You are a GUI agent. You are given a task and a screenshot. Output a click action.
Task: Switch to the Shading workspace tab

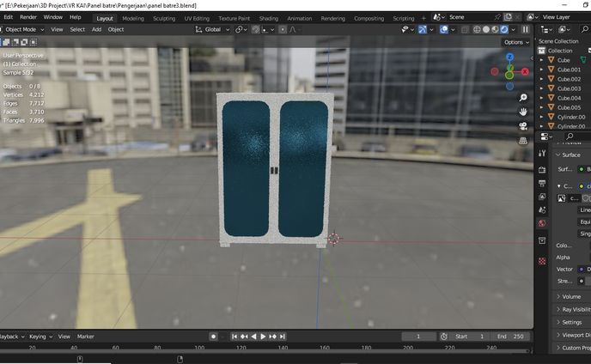click(x=268, y=18)
